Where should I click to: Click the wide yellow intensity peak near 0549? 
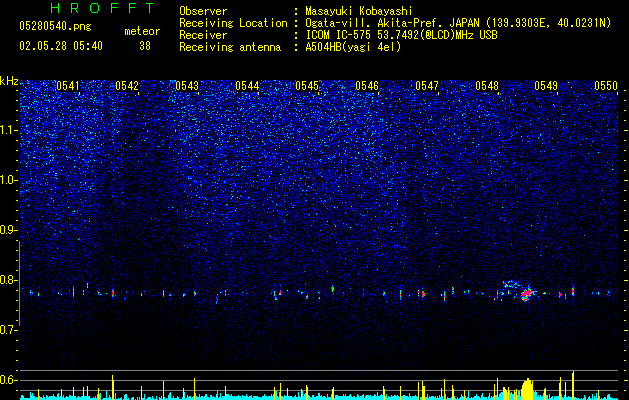pyautogui.click(x=528, y=389)
